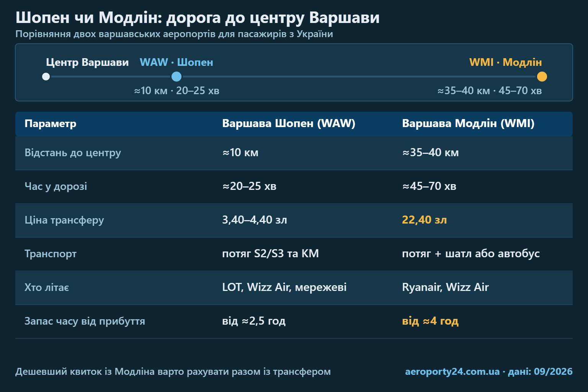Click the 'потяг + шатл або автобус' cell
The height and width of the screenshot is (392, 588).
click(471, 254)
